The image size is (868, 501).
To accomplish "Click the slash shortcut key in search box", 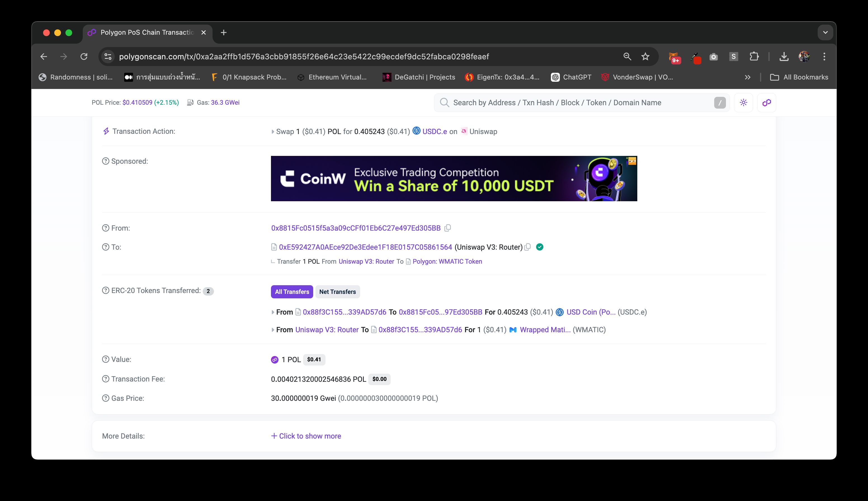I will coord(720,102).
